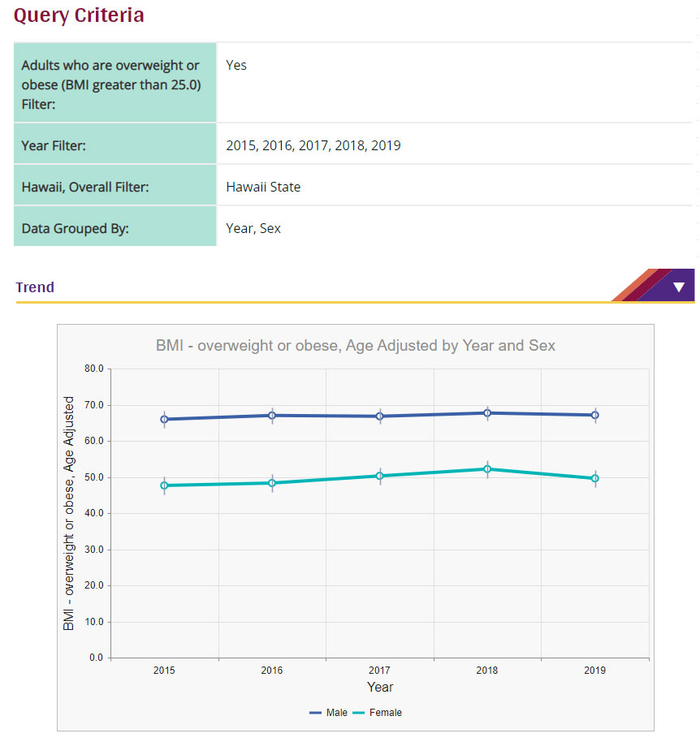Open the Hawaii State filter link
This screenshot has height=742, width=700.
[x=262, y=186]
